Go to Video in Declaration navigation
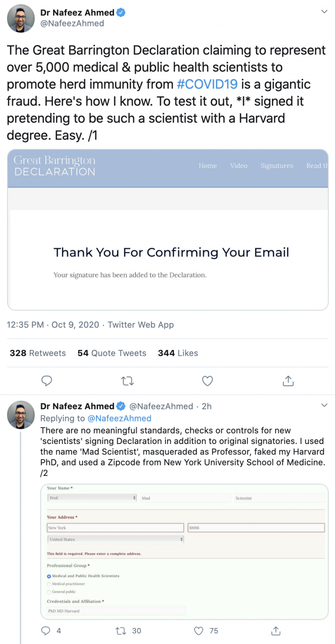The height and width of the screenshot is (644, 335). pyautogui.click(x=238, y=166)
